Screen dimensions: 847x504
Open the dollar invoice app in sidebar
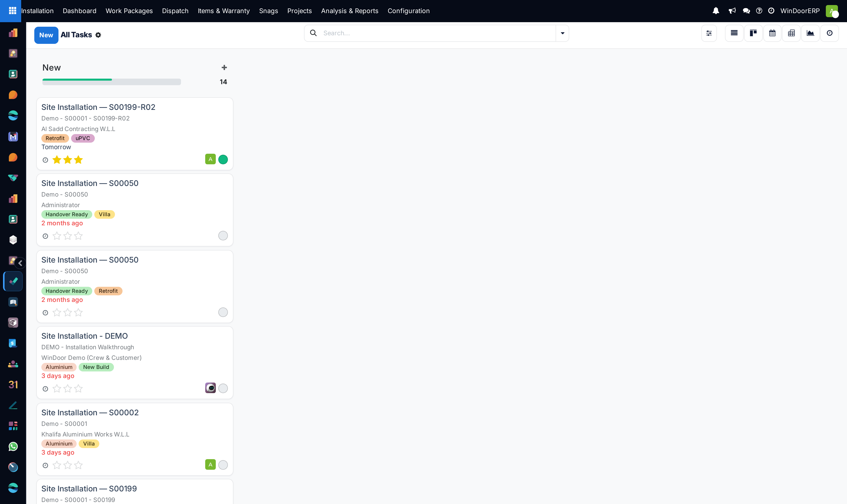(x=13, y=343)
